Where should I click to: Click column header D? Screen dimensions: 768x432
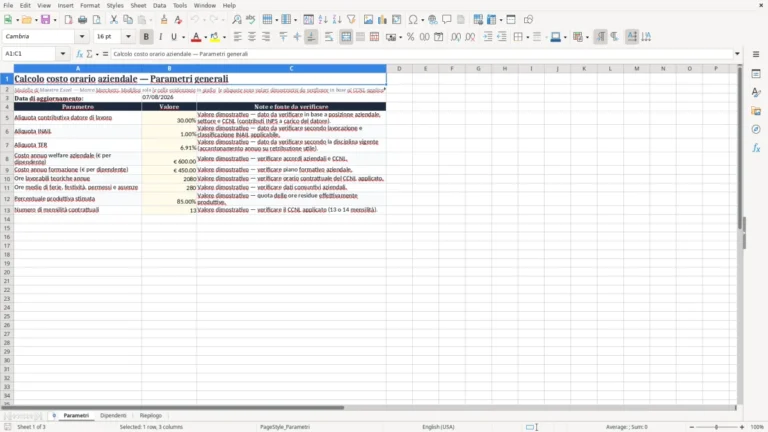coord(399,69)
